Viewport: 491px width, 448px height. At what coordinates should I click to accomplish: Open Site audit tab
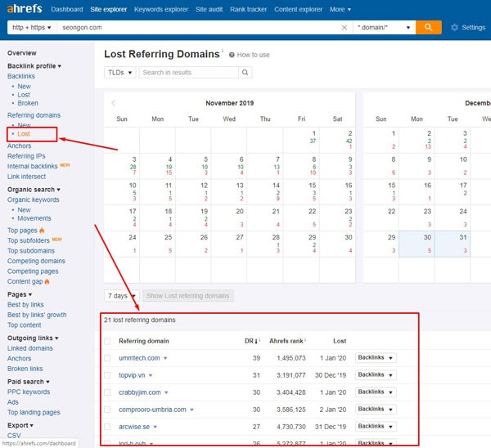pyautogui.click(x=209, y=9)
